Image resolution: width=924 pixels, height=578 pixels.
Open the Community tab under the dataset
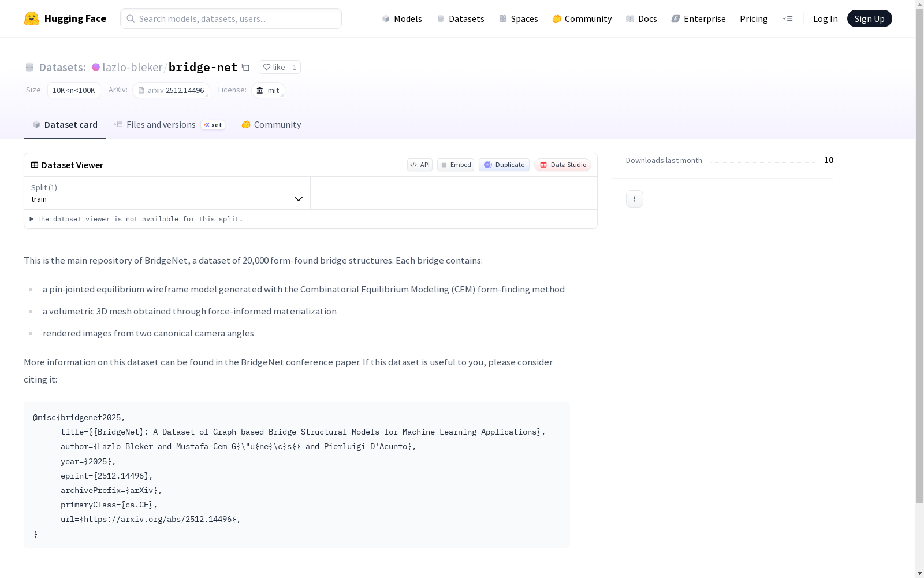[271, 125]
